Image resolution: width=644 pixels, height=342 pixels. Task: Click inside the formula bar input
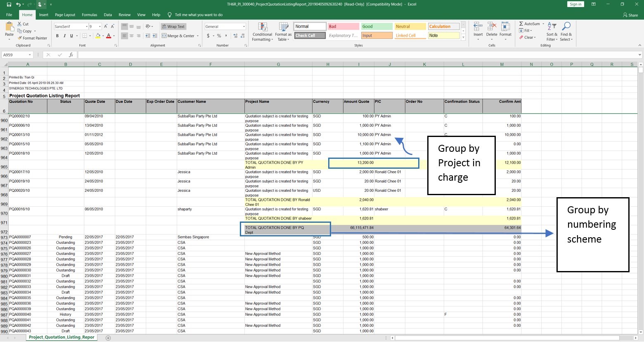pos(355,55)
